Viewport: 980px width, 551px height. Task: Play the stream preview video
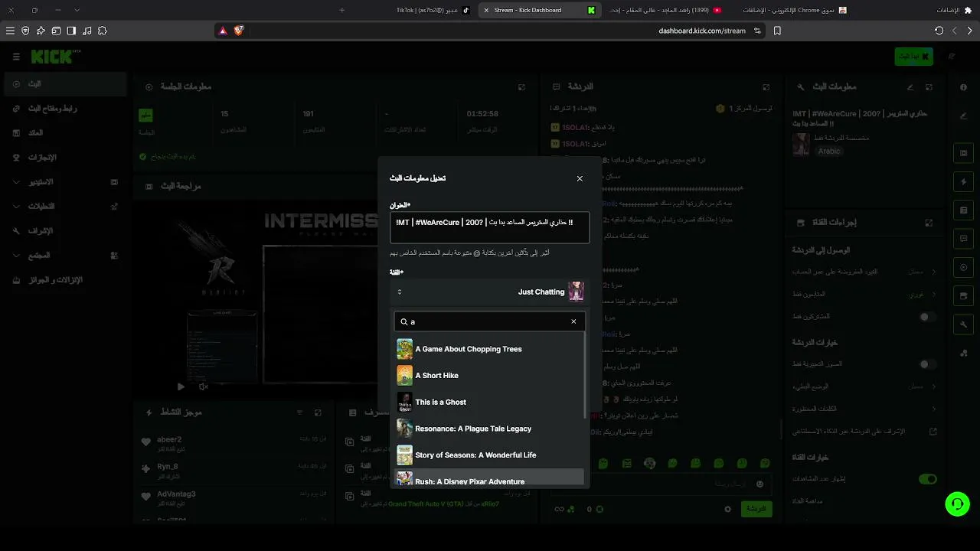coord(181,386)
